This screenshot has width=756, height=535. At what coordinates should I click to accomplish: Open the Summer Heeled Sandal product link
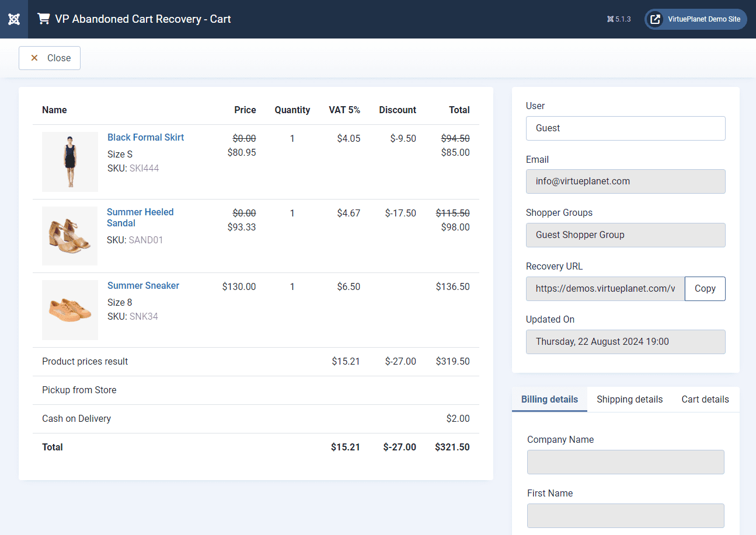[140, 218]
